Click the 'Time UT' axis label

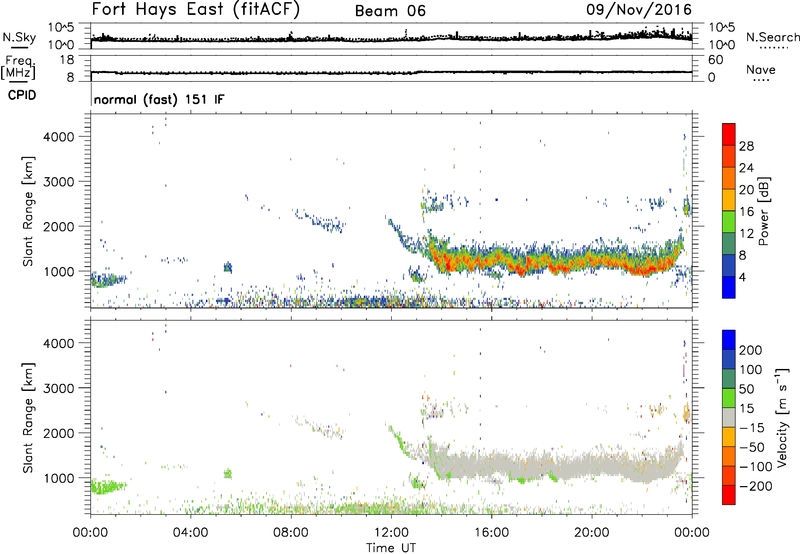391,548
